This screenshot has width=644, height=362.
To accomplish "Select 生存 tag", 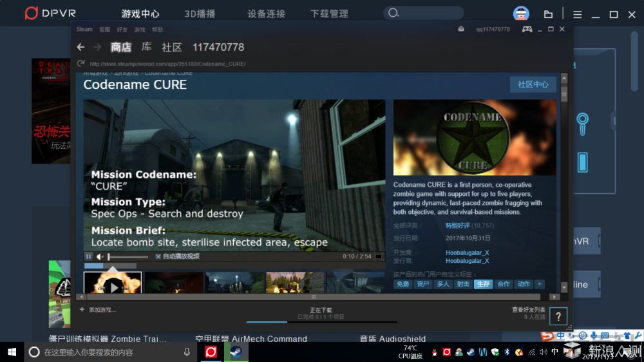I will 483,284.
